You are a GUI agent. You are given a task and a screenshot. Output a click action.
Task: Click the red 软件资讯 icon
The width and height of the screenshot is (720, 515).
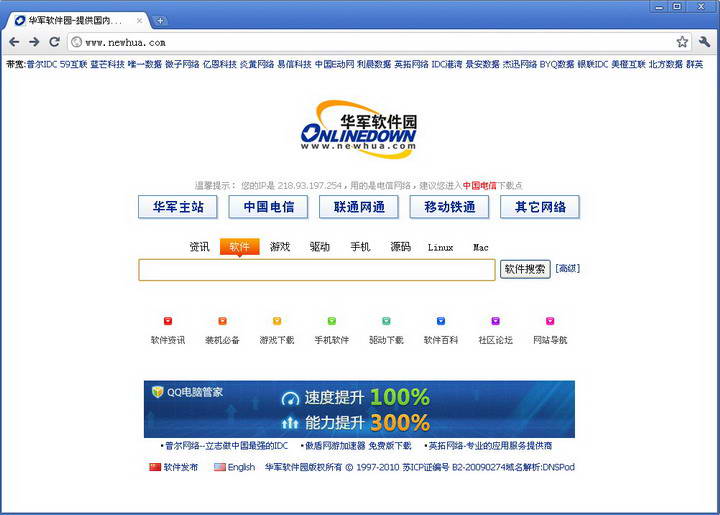coord(168,321)
